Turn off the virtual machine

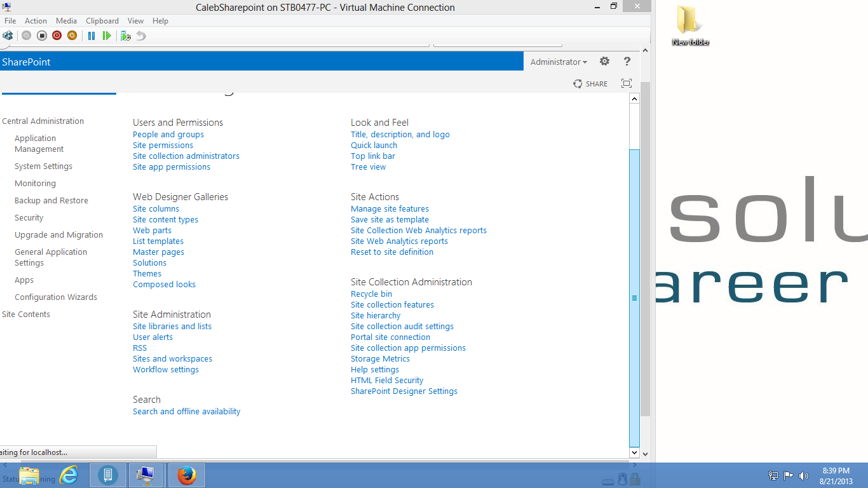[41, 36]
